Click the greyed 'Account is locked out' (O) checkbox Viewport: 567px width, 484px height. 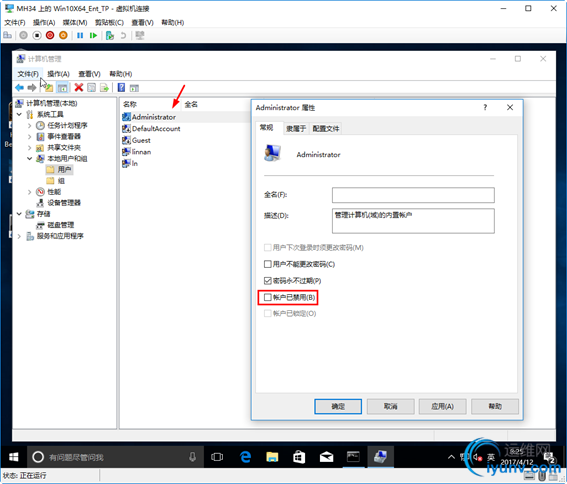tap(268, 313)
